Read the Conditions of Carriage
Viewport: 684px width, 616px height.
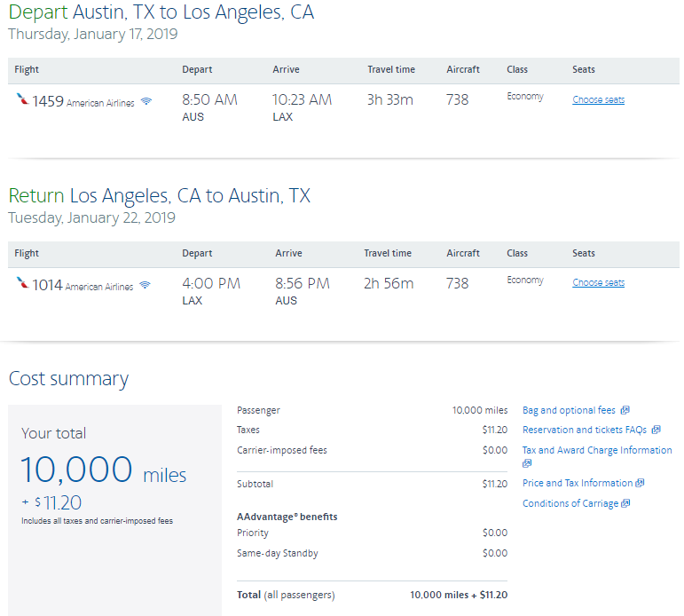click(570, 503)
